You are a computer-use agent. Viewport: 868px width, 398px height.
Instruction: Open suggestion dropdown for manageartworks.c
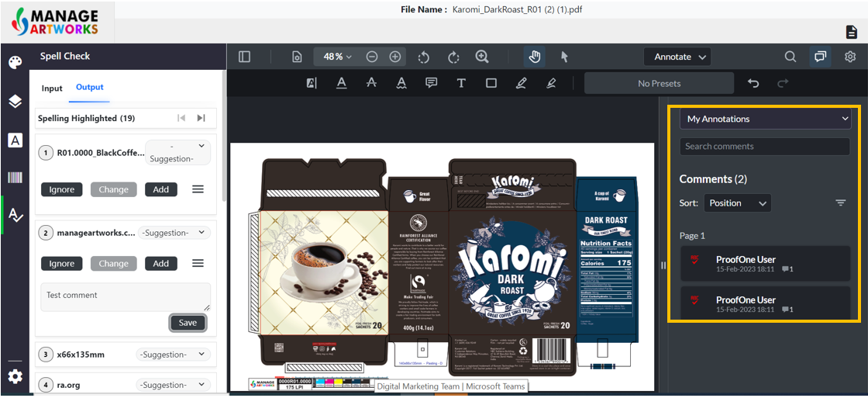click(x=174, y=233)
